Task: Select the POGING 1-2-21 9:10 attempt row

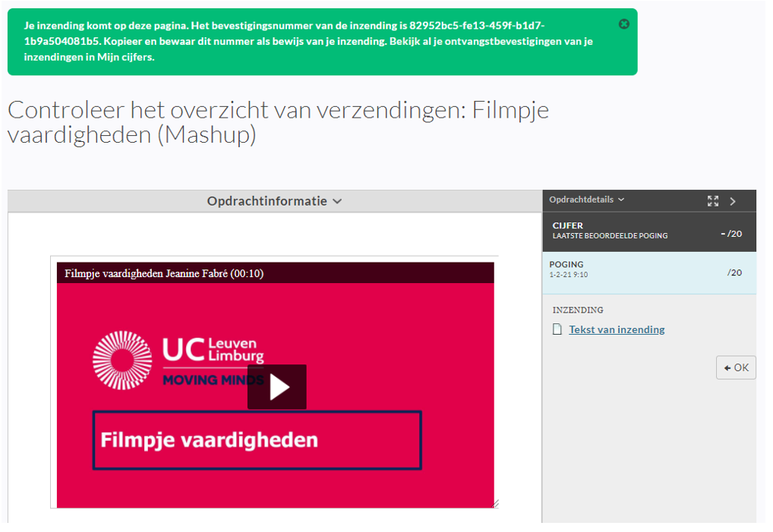Action: point(649,273)
